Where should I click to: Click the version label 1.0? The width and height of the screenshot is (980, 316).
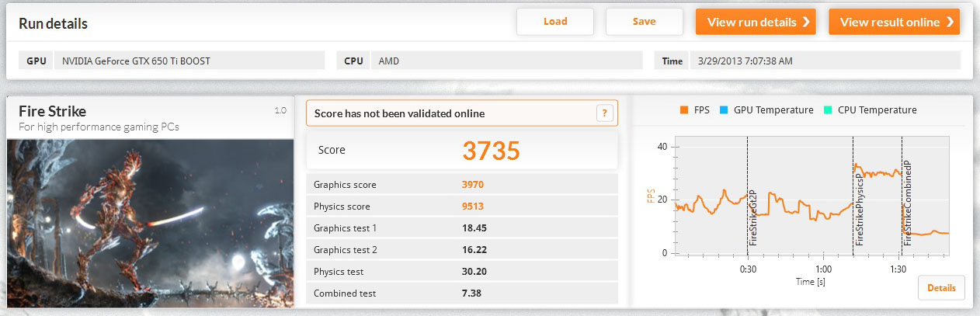pos(281,110)
